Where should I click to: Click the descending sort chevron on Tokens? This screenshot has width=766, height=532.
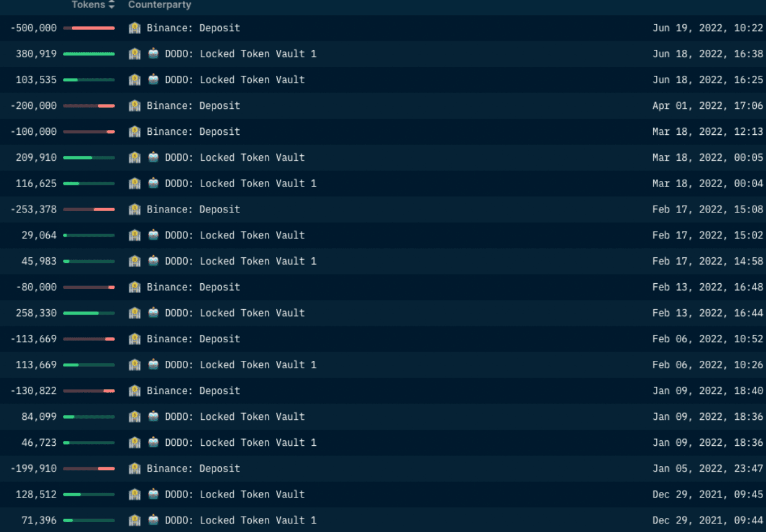coord(111,7)
